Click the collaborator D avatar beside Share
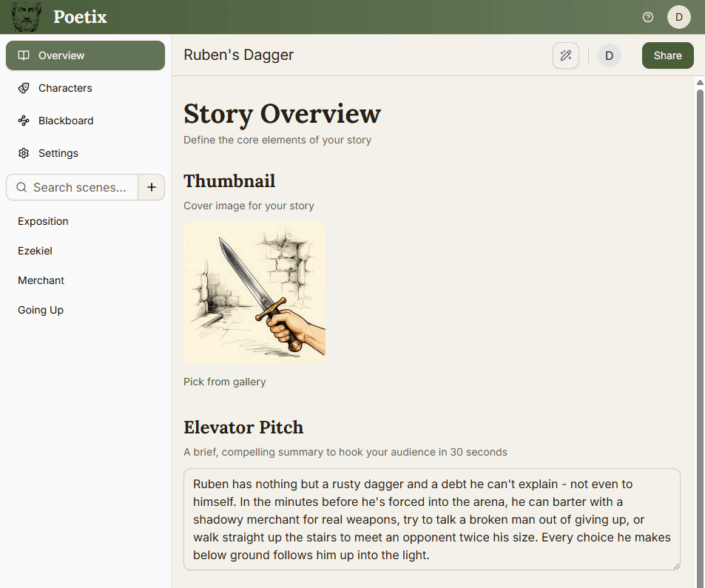 point(610,55)
